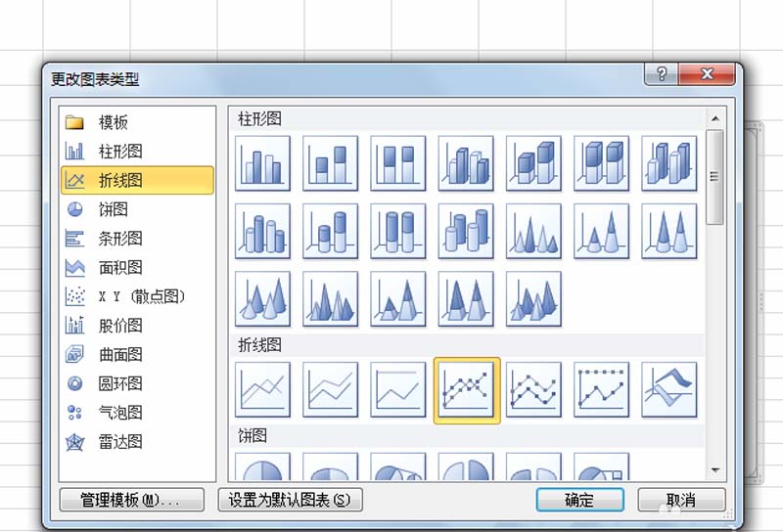Select the 3-D column chart thumbnail

669,163
